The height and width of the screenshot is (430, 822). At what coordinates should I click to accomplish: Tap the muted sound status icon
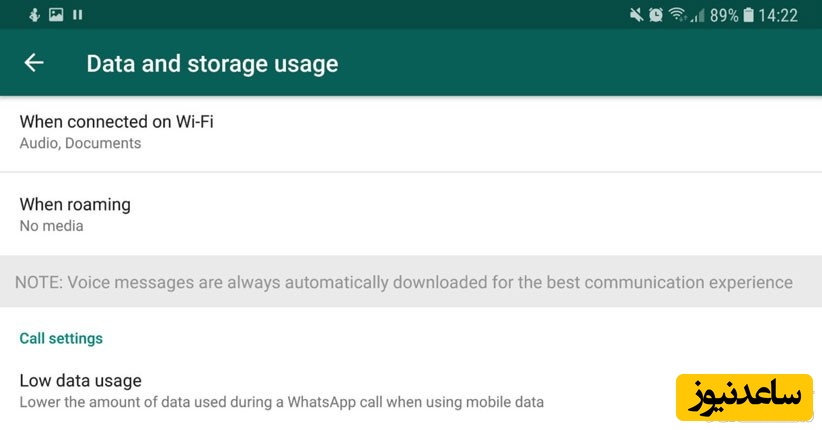click(636, 15)
